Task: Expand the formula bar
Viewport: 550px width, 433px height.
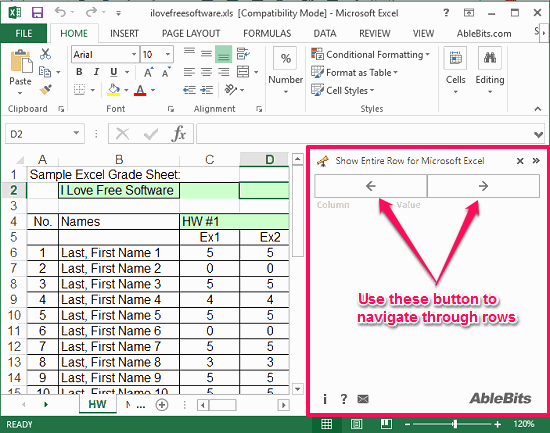Action: click(x=538, y=134)
